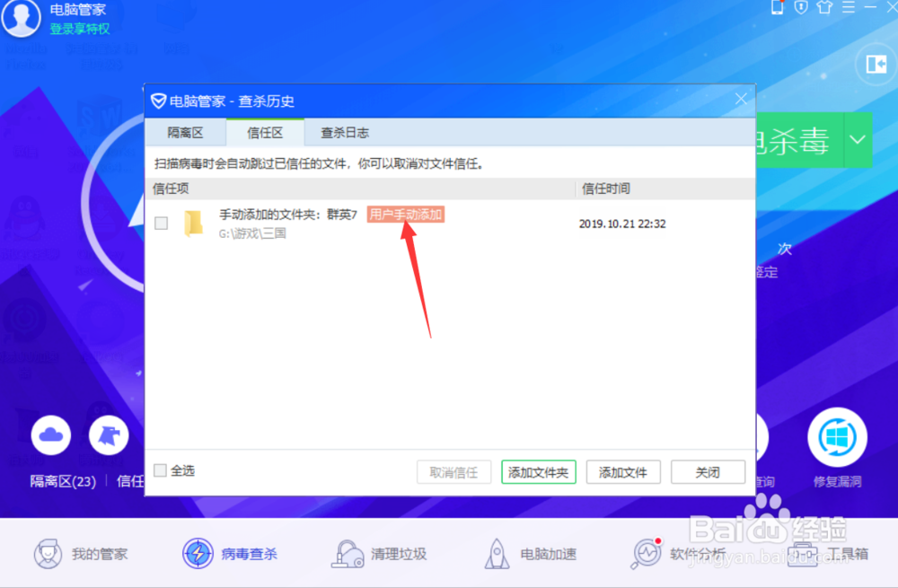Viewport: 898px width, 588px height.
Task: Switch to the 信任区 tab
Action: [265, 133]
